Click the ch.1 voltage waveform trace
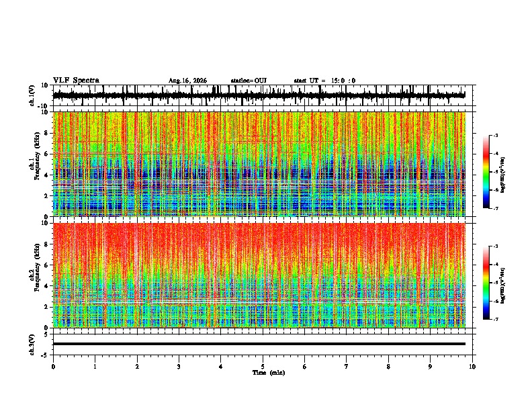 [259, 95]
